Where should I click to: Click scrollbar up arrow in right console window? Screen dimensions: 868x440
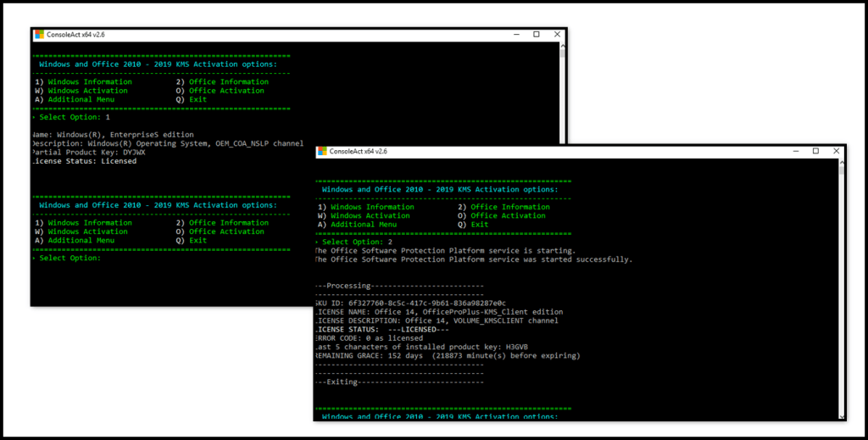click(x=842, y=162)
